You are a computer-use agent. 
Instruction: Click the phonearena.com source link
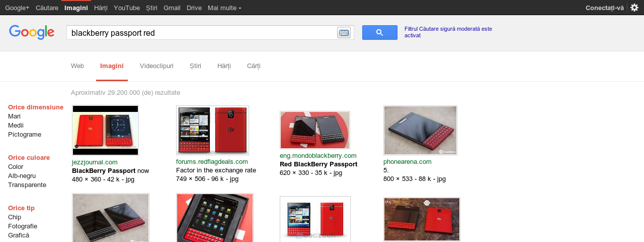(x=408, y=161)
